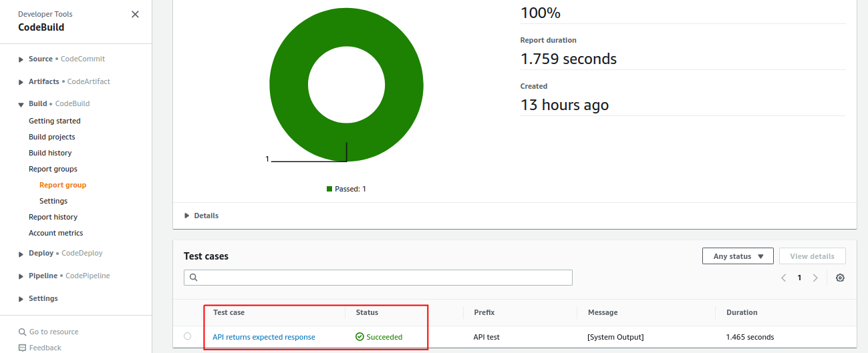Click the View details button
Image resolution: width=868 pixels, height=353 pixels.
(x=812, y=256)
